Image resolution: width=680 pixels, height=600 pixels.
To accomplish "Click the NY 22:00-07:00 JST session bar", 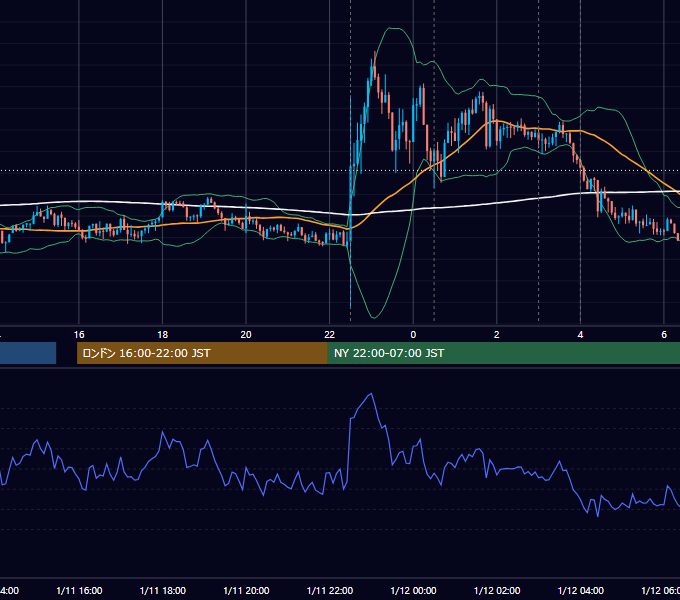I will 503,353.
